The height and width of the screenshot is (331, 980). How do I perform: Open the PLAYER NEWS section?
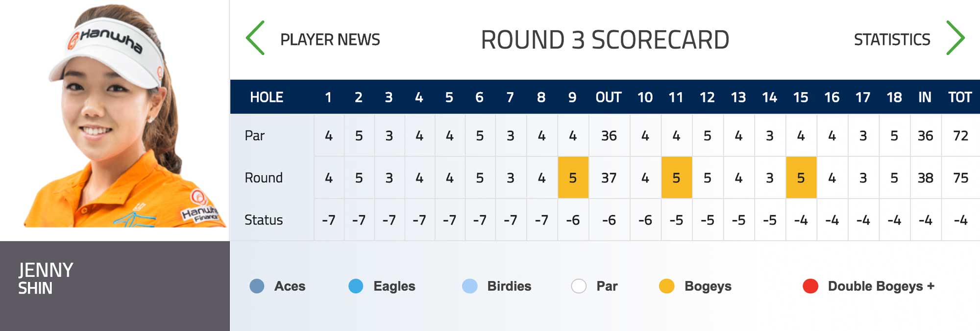coord(330,39)
